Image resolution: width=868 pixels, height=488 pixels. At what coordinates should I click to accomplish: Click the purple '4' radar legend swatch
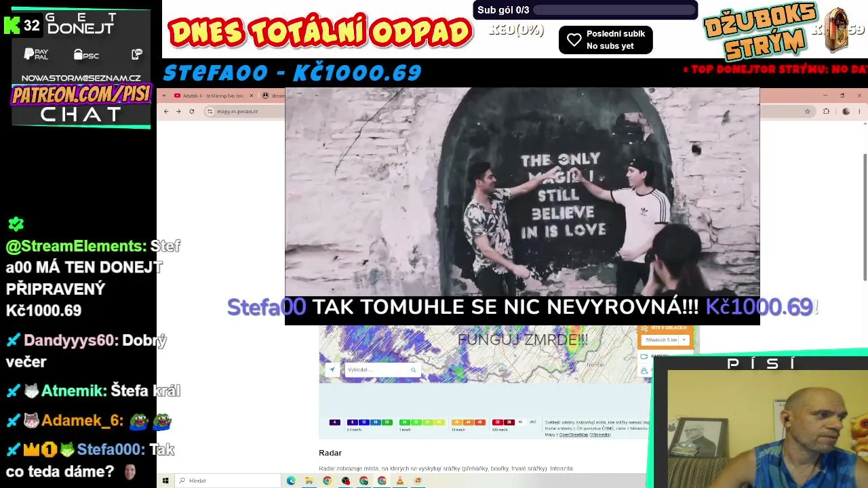334,422
